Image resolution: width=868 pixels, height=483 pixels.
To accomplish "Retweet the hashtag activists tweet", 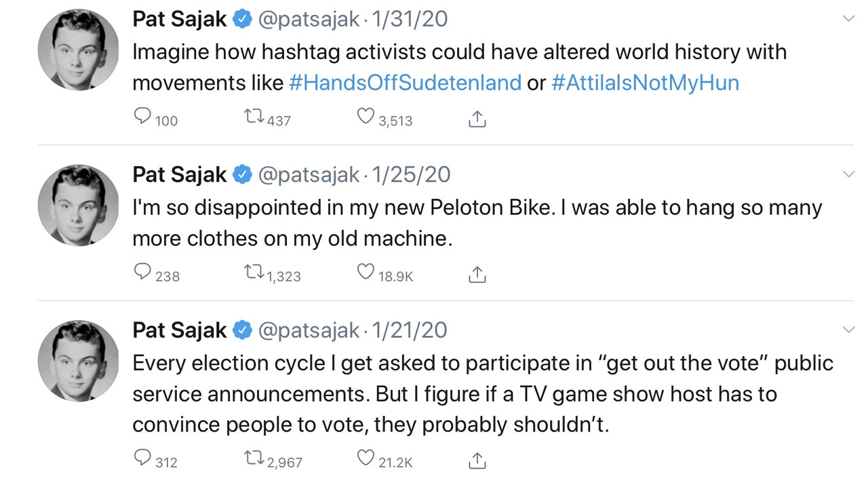I will click(254, 118).
